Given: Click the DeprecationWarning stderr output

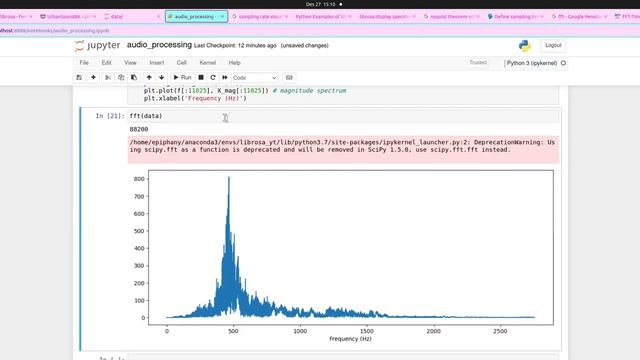Looking at the screenshot, I should [x=343, y=149].
